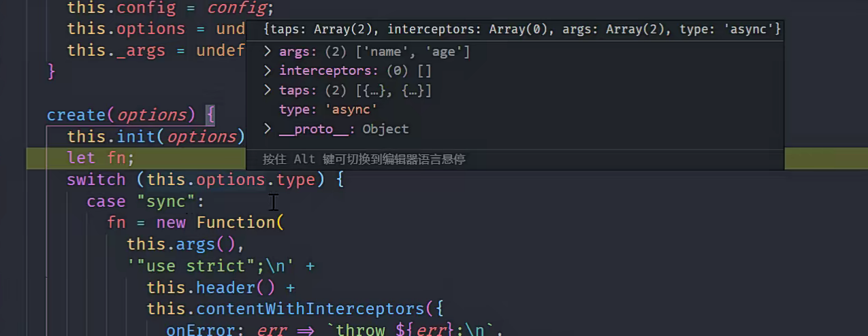
Task: Click the "use strict" string literal
Action: point(192,266)
